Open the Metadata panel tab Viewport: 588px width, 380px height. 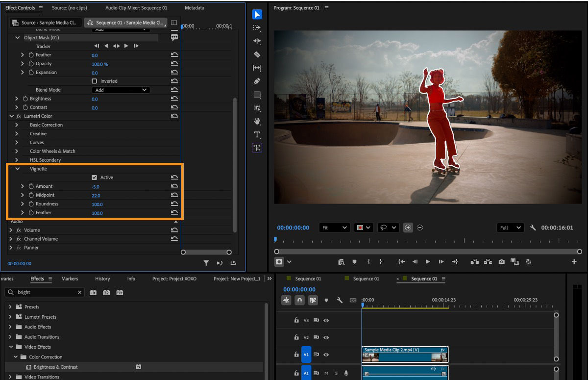[194, 7]
